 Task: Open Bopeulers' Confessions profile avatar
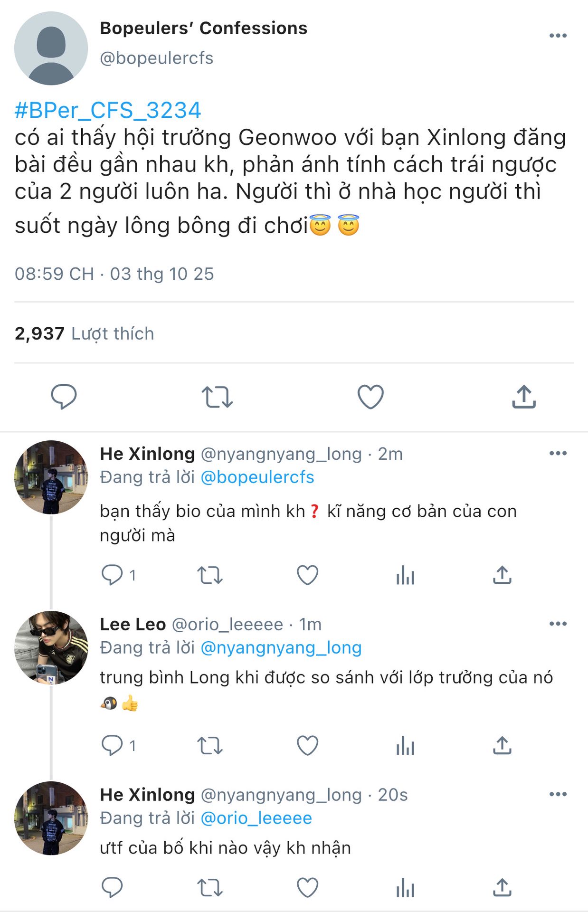coord(51,48)
